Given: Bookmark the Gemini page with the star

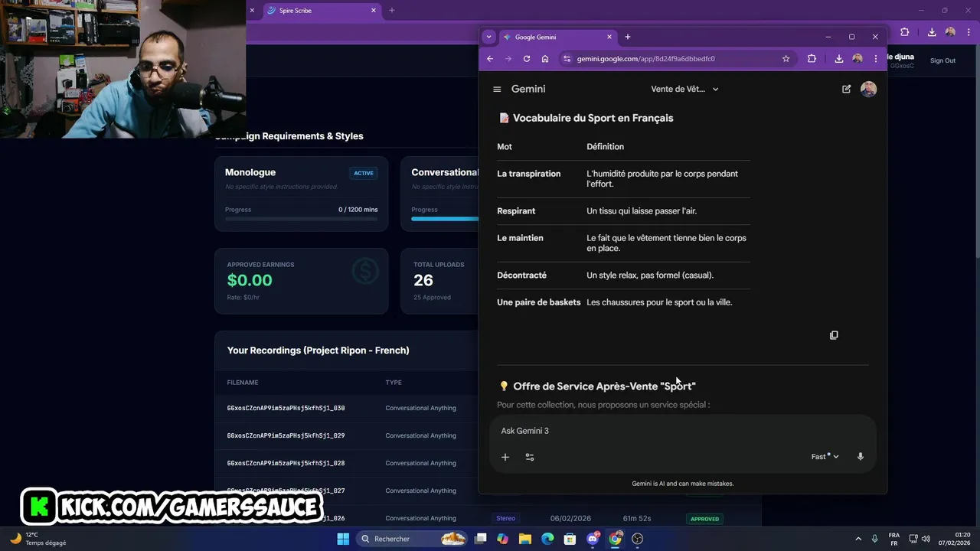Looking at the screenshot, I should (786, 58).
